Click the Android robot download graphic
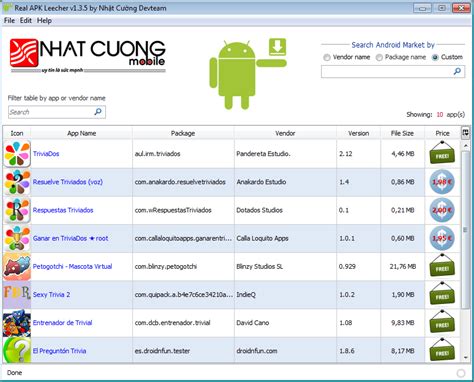The height and width of the screenshot is (382, 474). [247, 74]
